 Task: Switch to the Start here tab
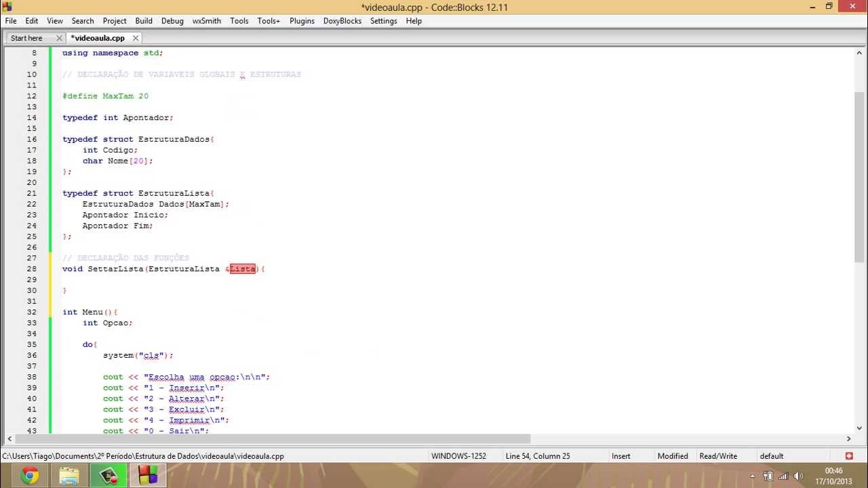click(x=26, y=38)
